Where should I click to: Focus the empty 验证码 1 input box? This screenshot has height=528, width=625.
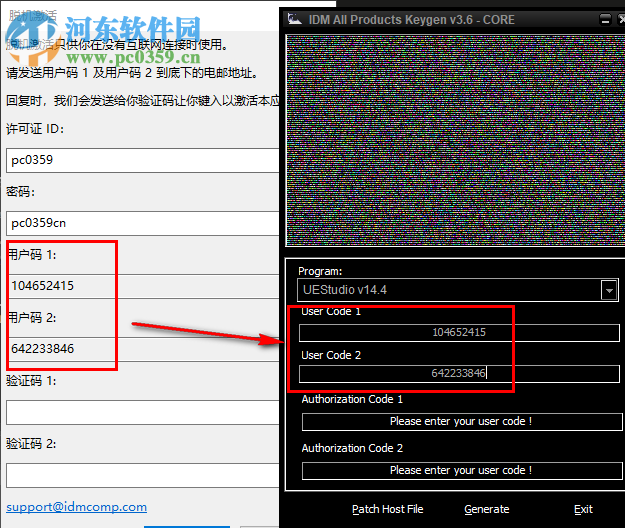point(142,412)
